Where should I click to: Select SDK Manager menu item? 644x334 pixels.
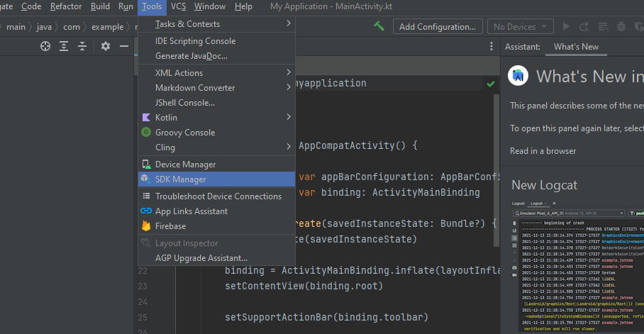point(216,179)
